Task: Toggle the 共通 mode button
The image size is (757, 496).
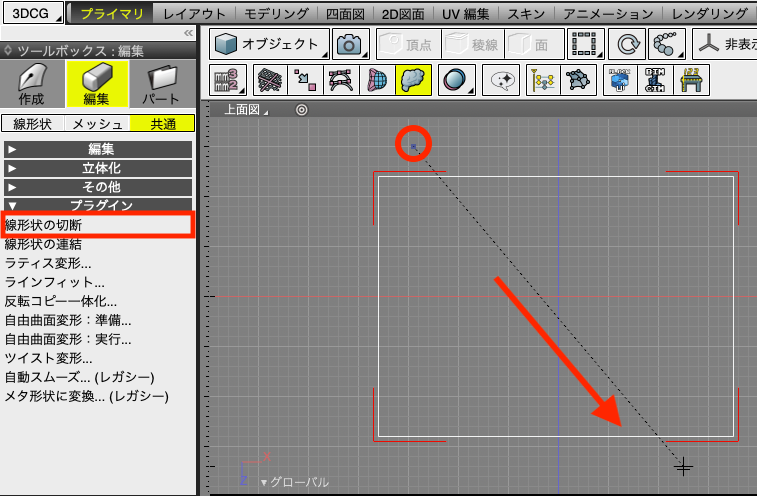Action: 162,124
